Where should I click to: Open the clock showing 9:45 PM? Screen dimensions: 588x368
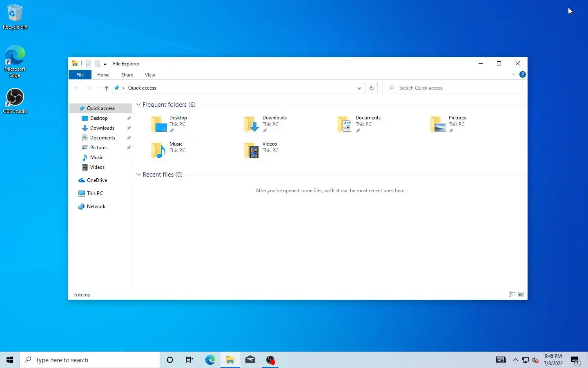553,360
